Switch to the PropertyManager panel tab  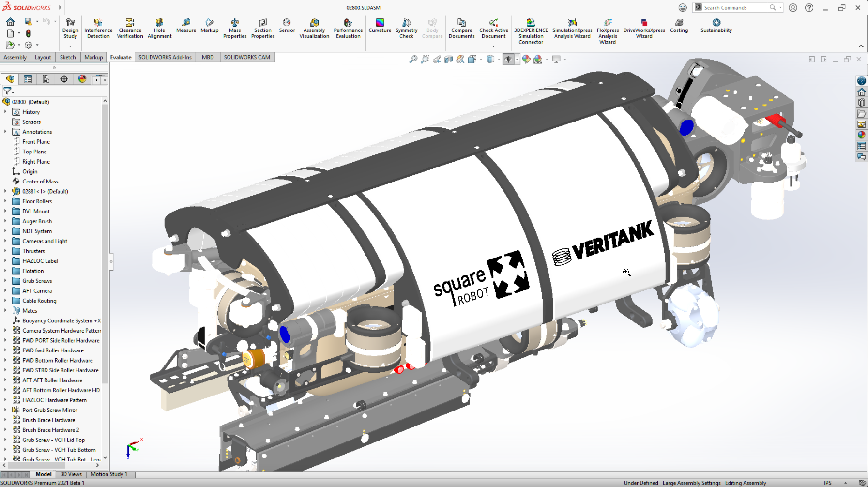click(x=28, y=79)
